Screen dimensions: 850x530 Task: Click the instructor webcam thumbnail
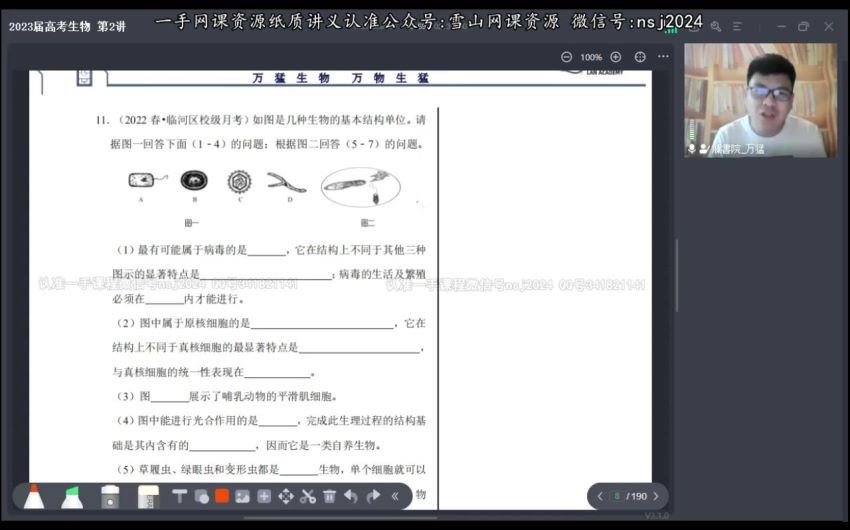[x=761, y=100]
